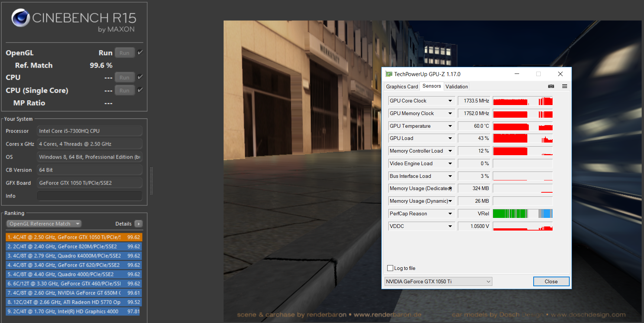
Task: Click the 1733.5 MHz core clock value
Action: pos(474,101)
